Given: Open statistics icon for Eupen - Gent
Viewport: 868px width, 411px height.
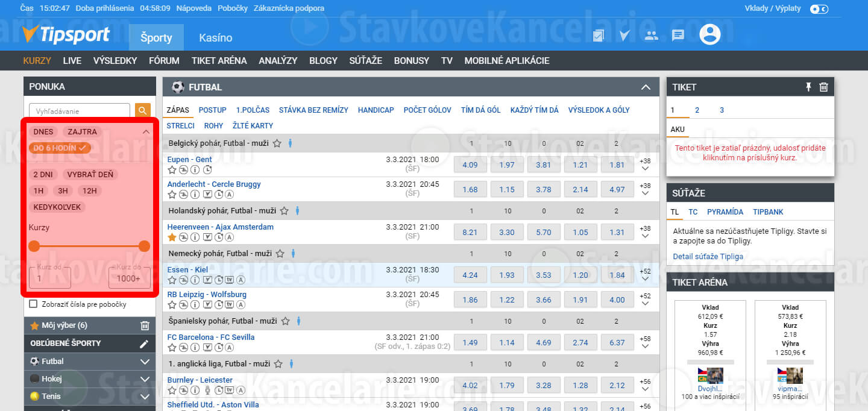Looking at the screenshot, I should [x=183, y=170].
